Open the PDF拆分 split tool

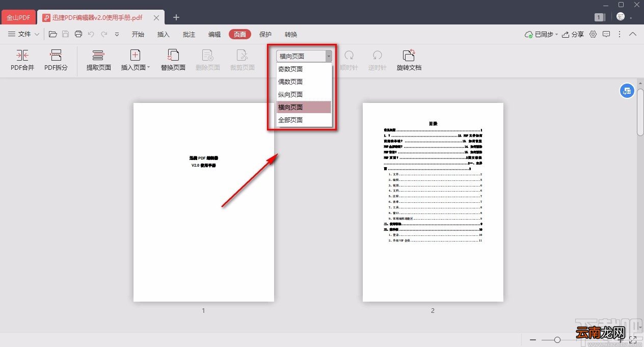[x=56, y=60]
